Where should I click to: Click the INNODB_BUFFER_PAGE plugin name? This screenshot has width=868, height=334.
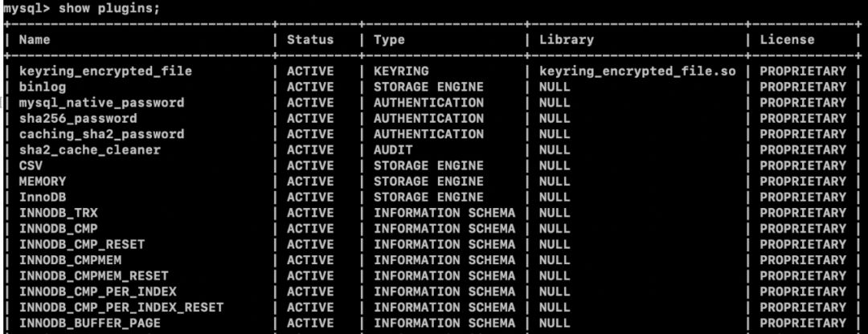(x=90, y=323)
